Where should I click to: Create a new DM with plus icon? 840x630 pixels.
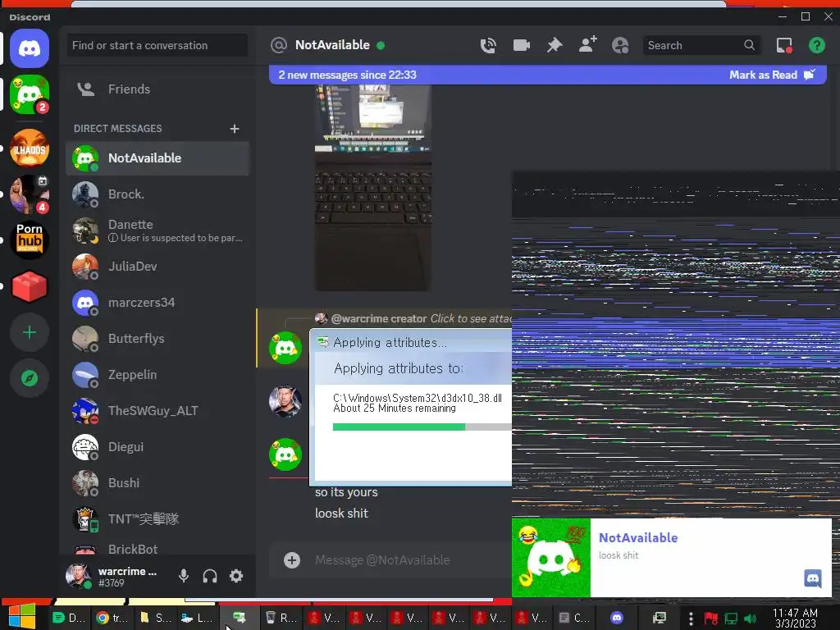pos(234,129)
